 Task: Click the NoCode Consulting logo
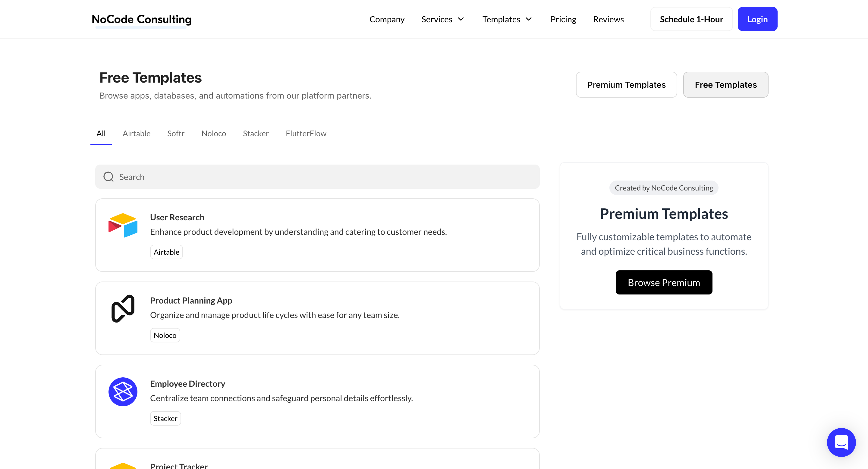pyautogui.click(x=142, y=20)
